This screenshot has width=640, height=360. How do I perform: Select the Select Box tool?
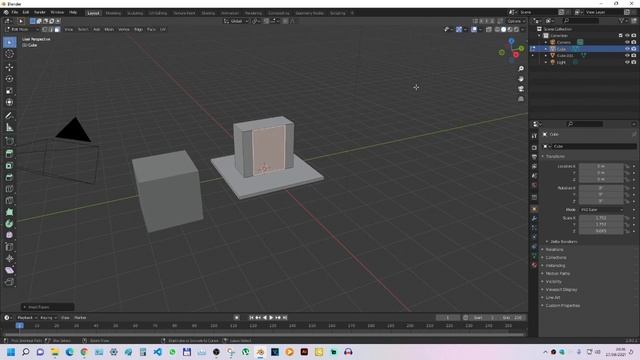(9, 42)
